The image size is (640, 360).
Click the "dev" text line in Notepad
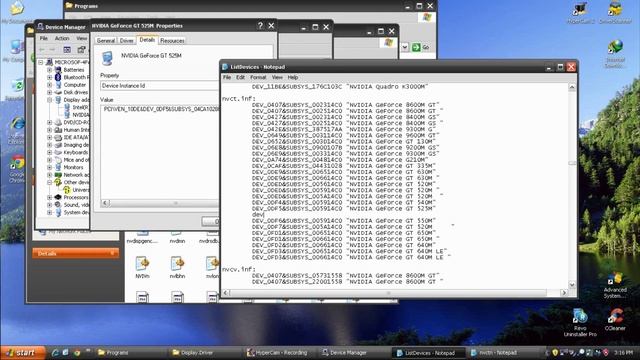point(258,215)
